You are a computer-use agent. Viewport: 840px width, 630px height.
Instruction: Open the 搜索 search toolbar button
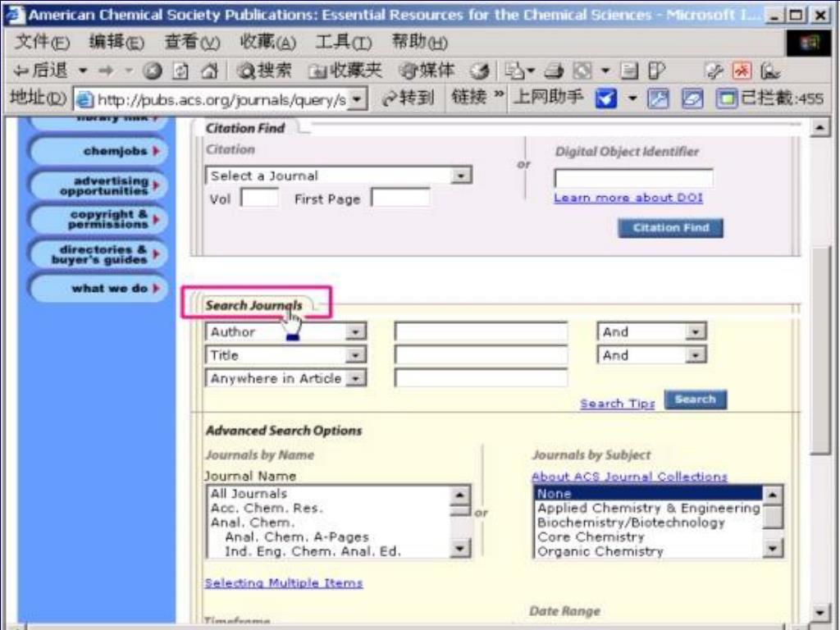click(265, 71)
